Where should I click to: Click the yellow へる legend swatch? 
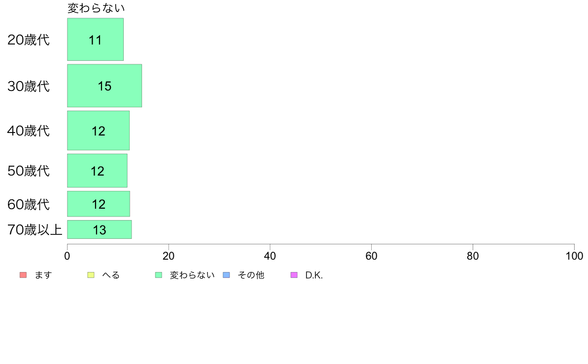(x=91, y=275)
